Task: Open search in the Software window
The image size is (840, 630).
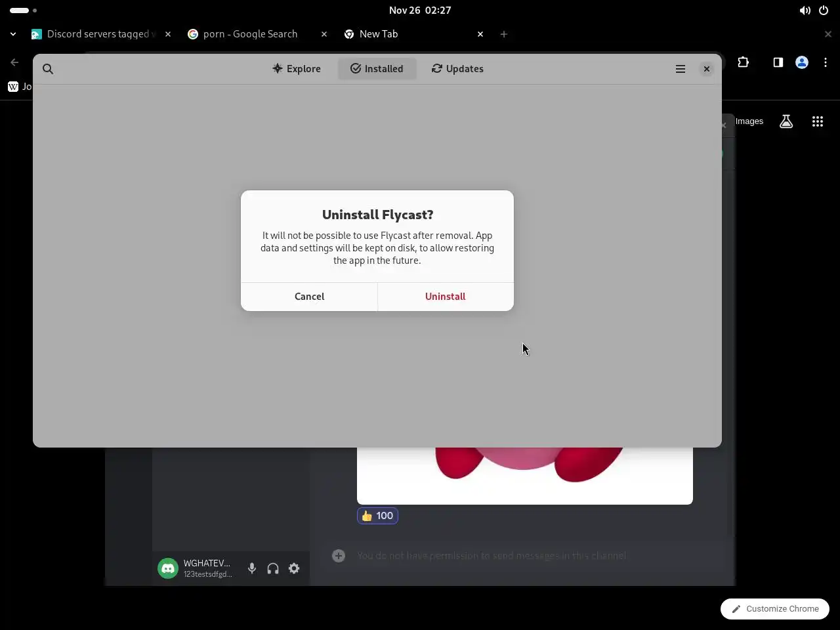Action: pos(48,69)
